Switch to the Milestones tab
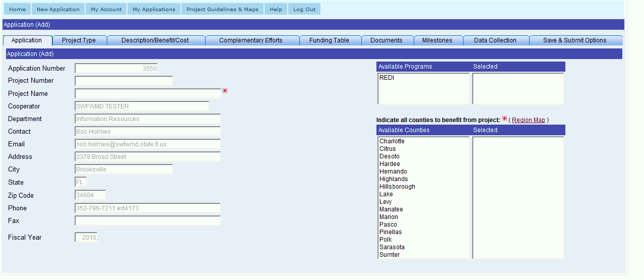 437,40
